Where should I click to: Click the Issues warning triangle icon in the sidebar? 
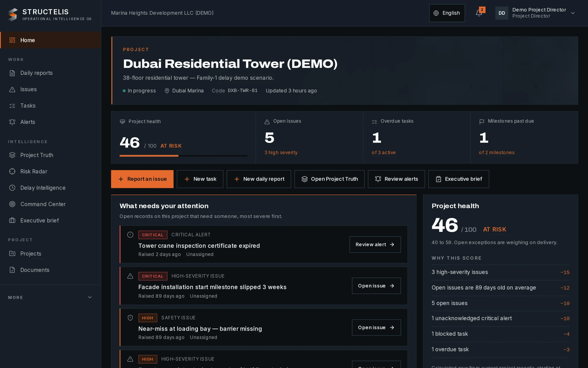pos(12,89)
